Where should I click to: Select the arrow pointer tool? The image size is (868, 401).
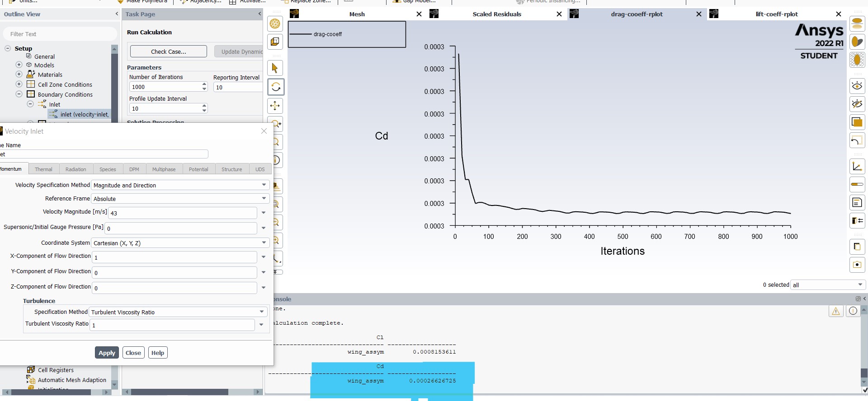[275, 68]
